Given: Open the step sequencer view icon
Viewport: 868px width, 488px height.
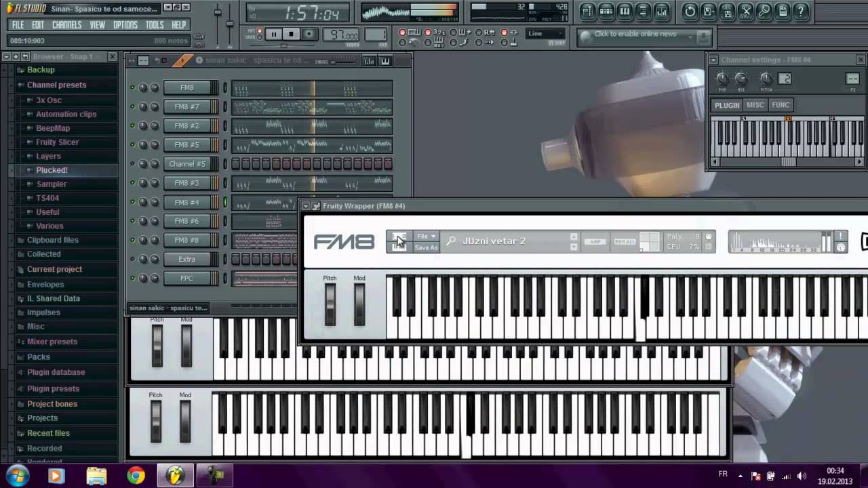Looking at the screenshot, I should [606, 11].
